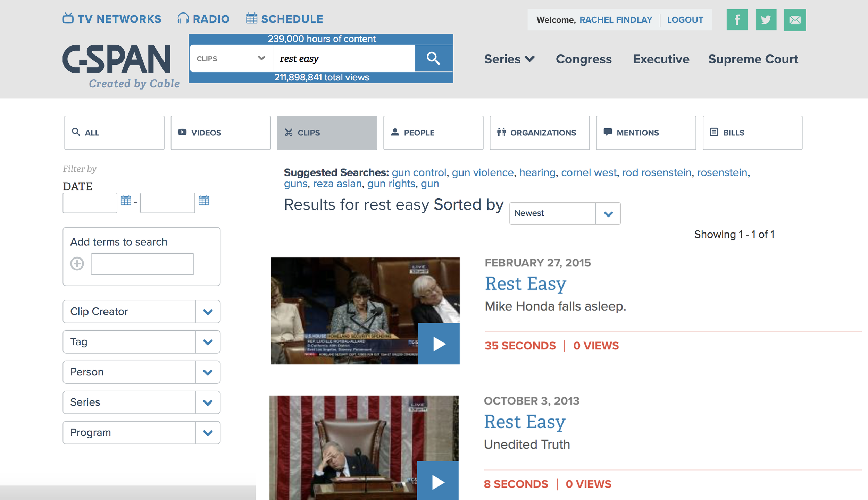The image size is (868, 500).
Task: Play the February 27, 2015 clip
Action: tap(439, 344)
